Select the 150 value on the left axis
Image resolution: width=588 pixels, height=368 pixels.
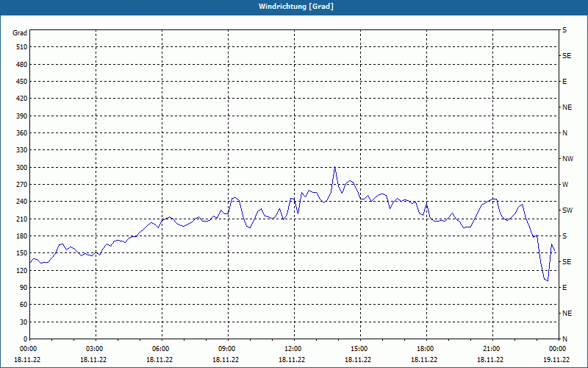21,253
